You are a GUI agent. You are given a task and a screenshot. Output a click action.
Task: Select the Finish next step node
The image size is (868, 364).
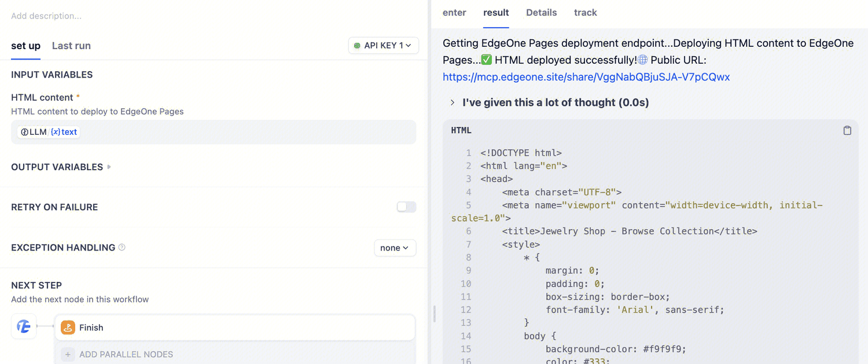(x=235, y=328)
